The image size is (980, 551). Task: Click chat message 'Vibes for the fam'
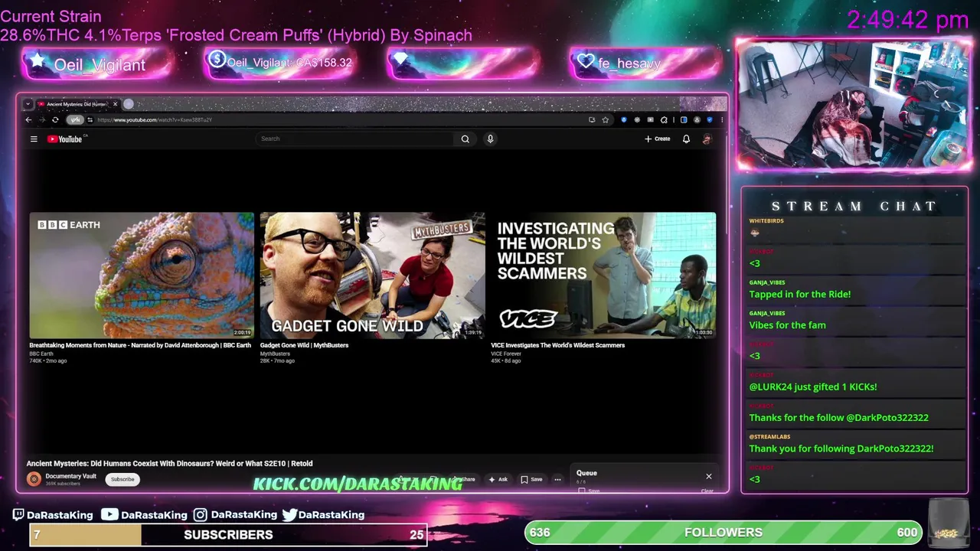pyautogui.click(x=787, y=324)
